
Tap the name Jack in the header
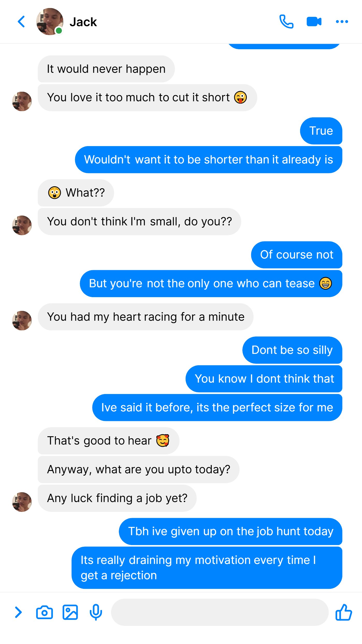[x=83, y=22]
